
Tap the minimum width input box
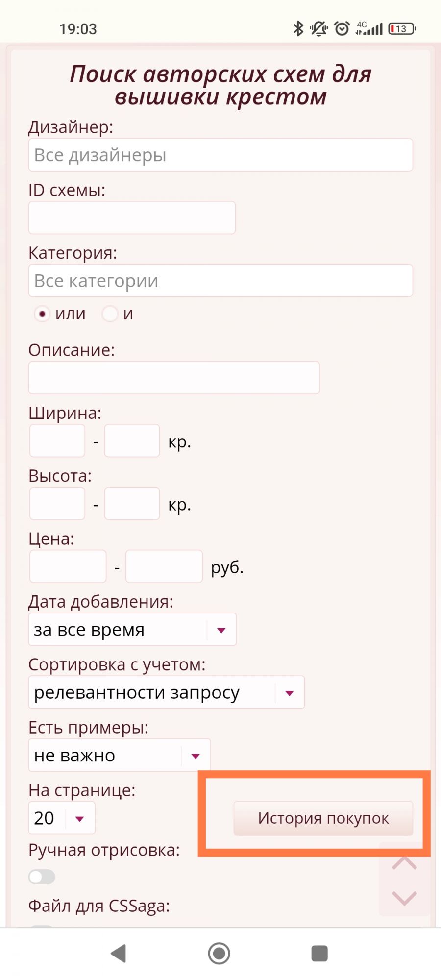pyautogui.click(x=57, y=441)
